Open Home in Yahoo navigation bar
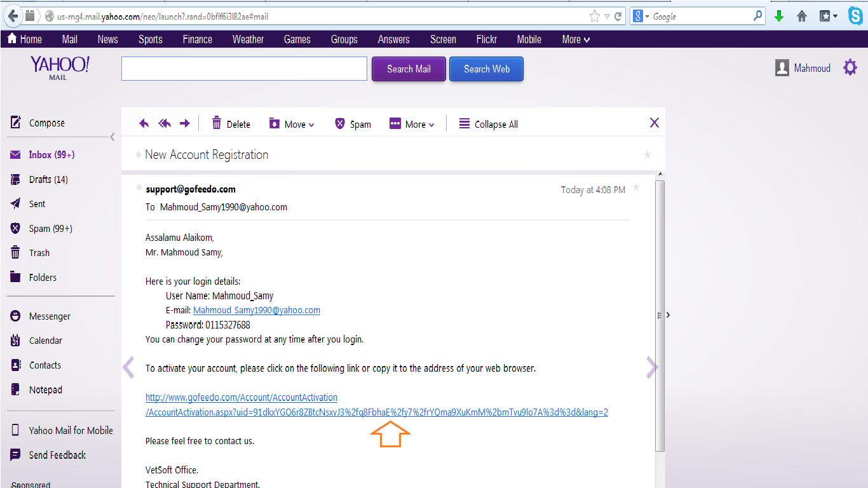 click(24, 39)
